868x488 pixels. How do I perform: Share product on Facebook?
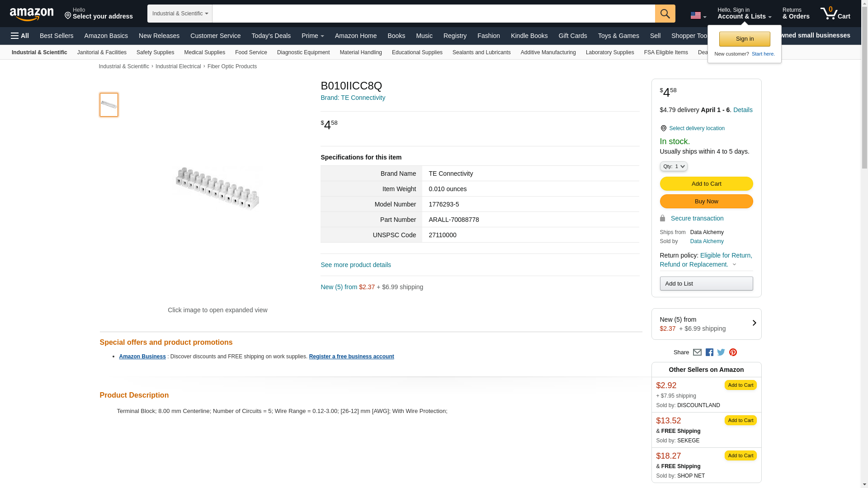click(709, 352)
